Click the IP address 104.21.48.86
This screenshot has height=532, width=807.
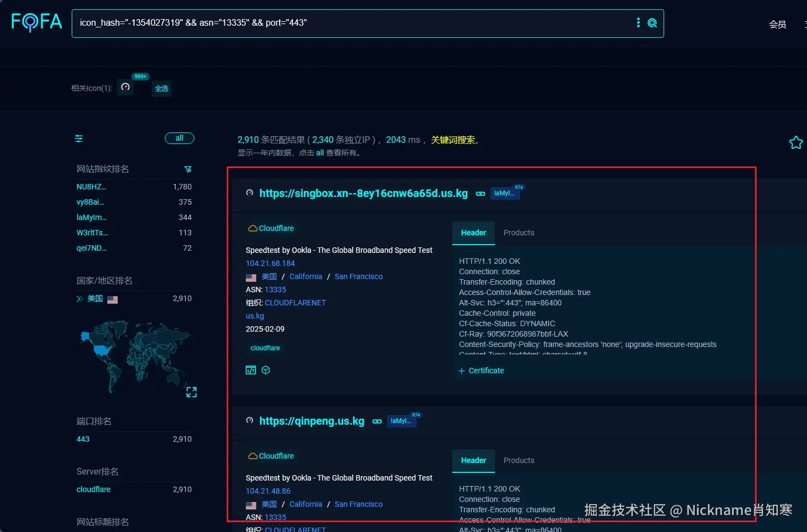pyautogui.click(x=268, y=491)
